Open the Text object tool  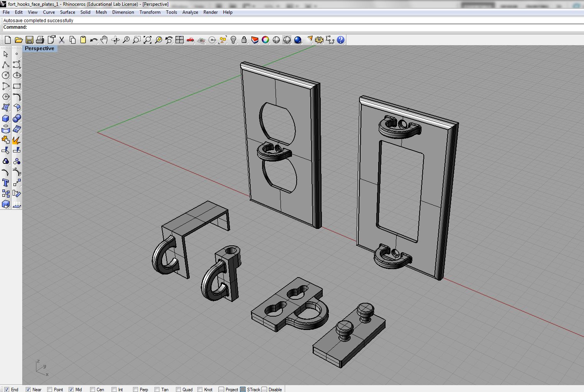pos(6,183)
